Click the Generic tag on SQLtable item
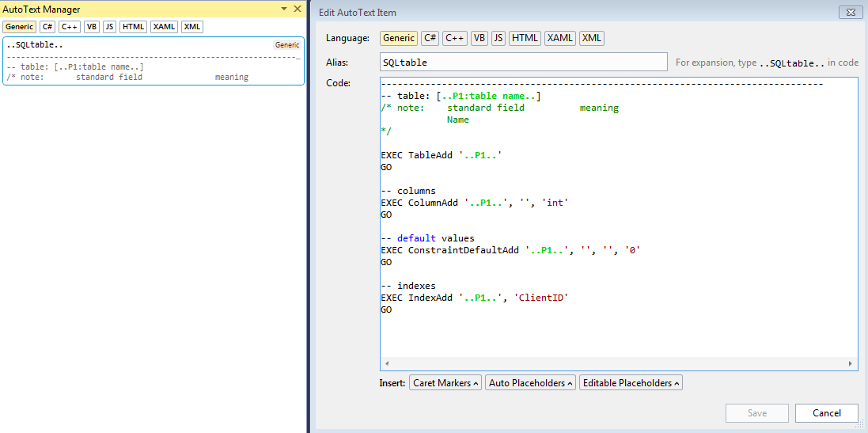This screenshot has height=433, width=868. [287, 45]
